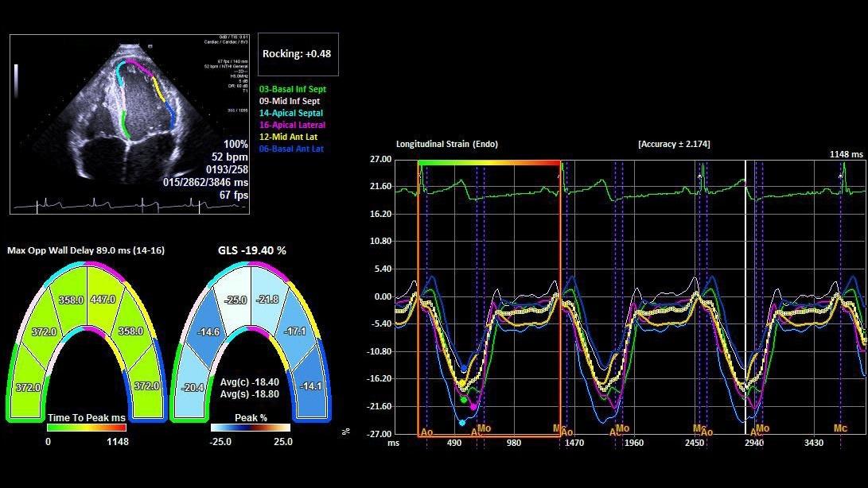Click the 06-Basal Ant Lat legend entry
This screenshot has width=868, height=488.
click(291, 149)
